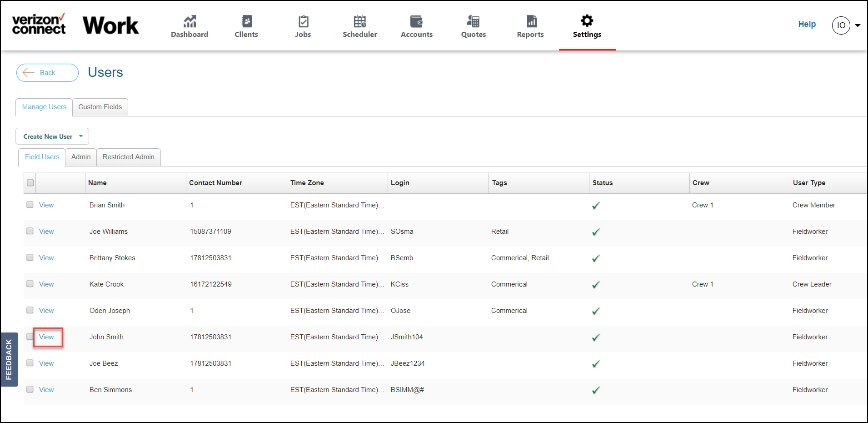Click the Back button
The height and width of the screenshot is (423, 868).
click(x=47, y=72)
